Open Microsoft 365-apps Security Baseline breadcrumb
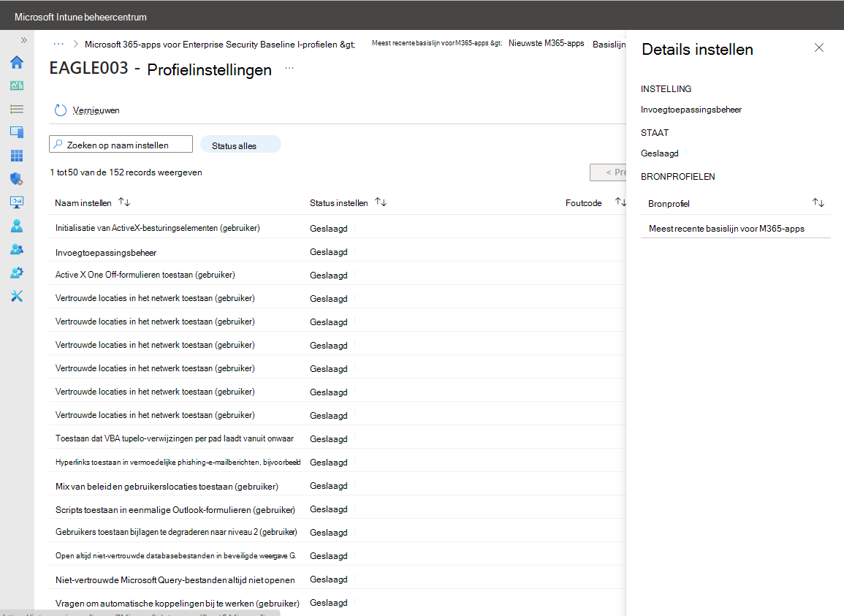844x616 pixels. tap(220, 44)
